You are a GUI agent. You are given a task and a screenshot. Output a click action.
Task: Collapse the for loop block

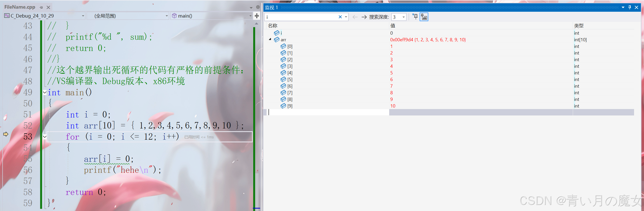point(45,137)
